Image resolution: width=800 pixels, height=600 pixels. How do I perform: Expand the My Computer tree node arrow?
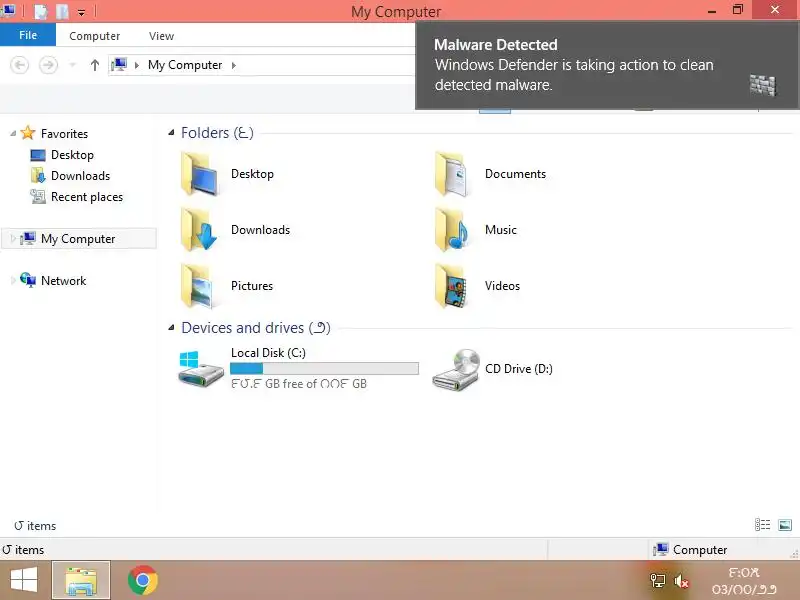(x=13, y=238)
